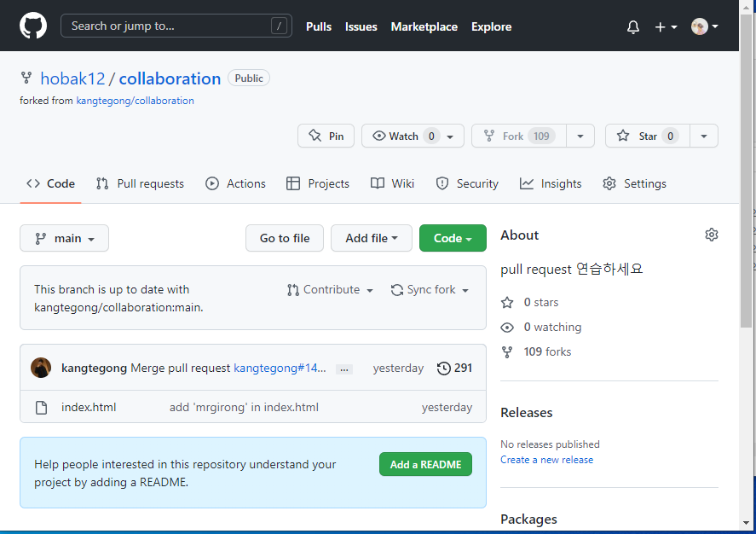Open the kangtegong#14 pull request link

pyautogui.click(x=280, y=368)
